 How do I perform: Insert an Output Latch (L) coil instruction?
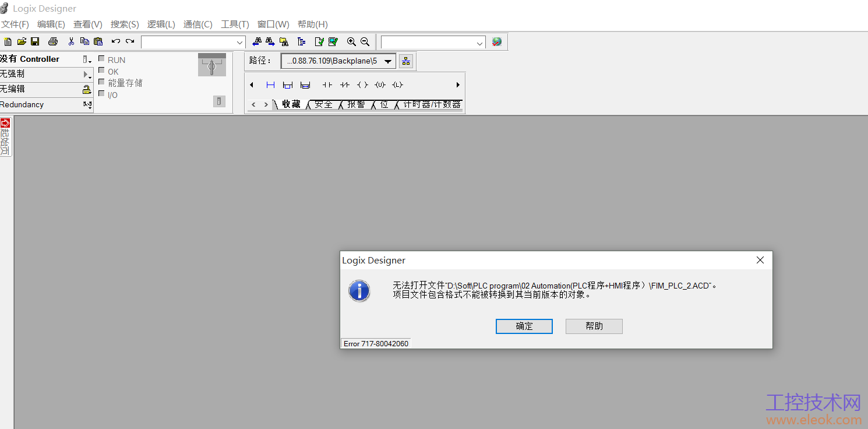coord(397,85)
